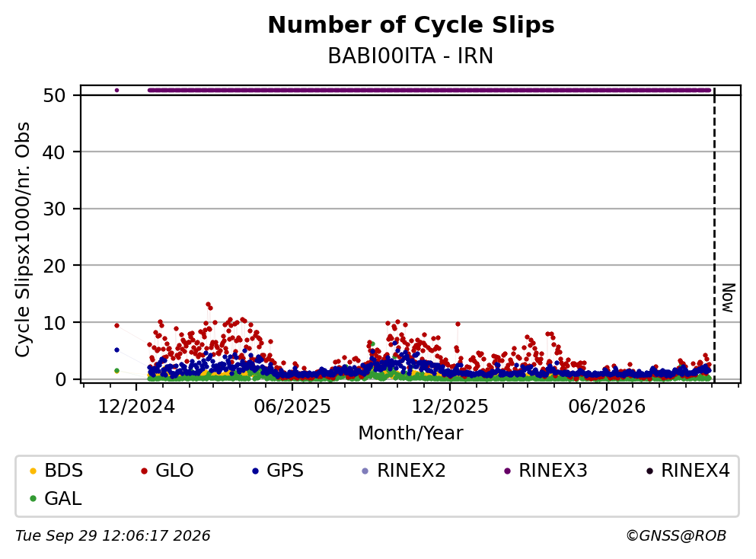Click the purple RINEX3 legend dot
The width and height of the screenshot is (756, 559).
coord(507,471)
